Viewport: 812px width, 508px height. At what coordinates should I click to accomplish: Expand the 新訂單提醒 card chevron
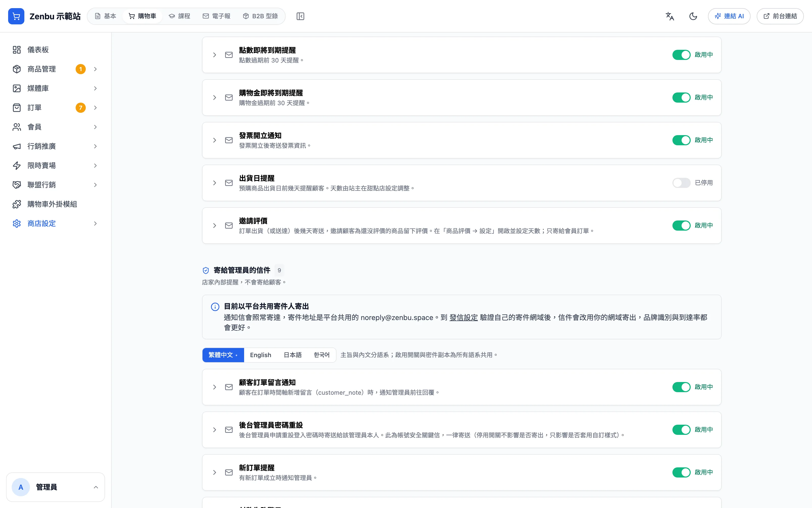pyautogui.click(x=215, y=472)
